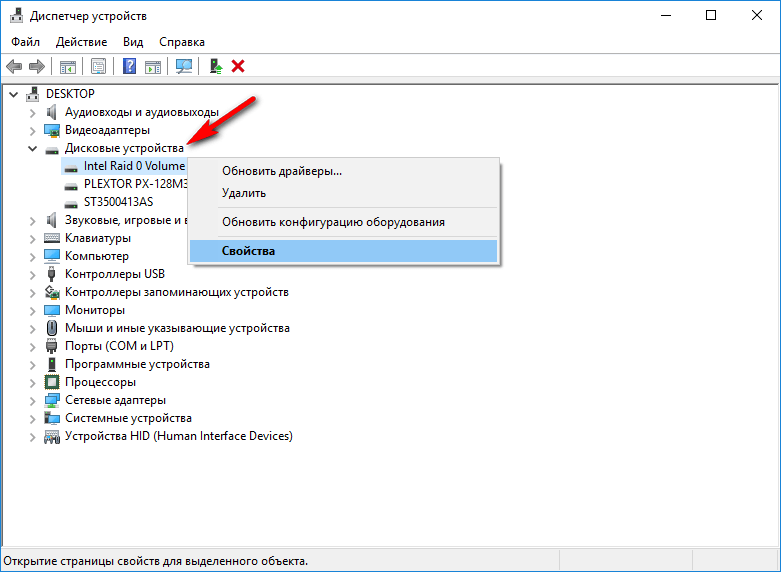Choose Обновить конфигурацию оборудования
781x572 pixels.
coord(344,222)
